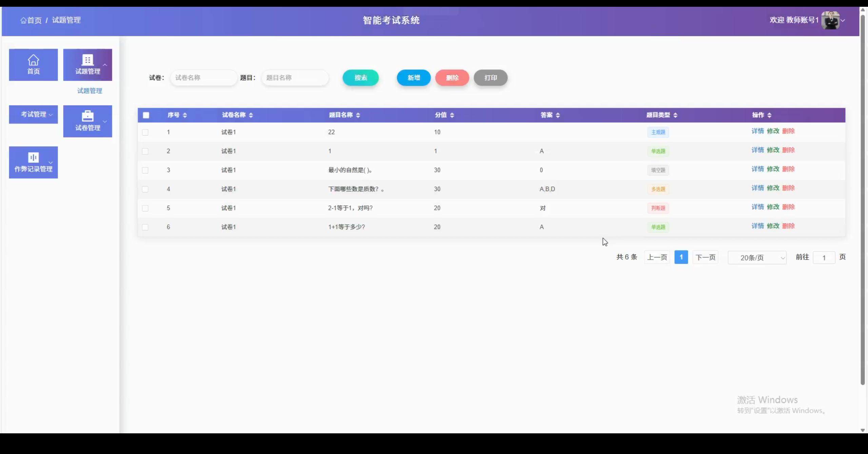Click the home house icon in sidebar
The height and width of the screenshot is (454, 868).
[x=33, y=60]
